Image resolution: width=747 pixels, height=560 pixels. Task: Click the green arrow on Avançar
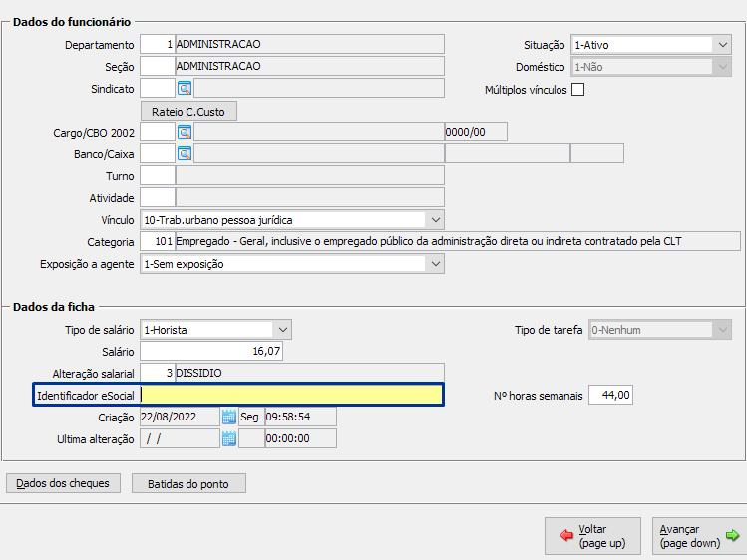click(x=732, y=536)
